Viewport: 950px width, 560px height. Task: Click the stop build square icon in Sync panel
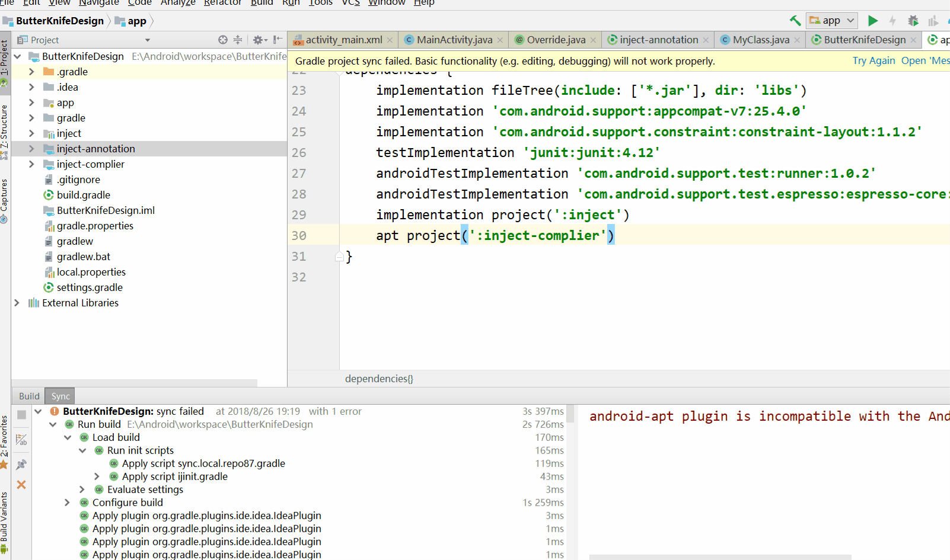(21, 415)
